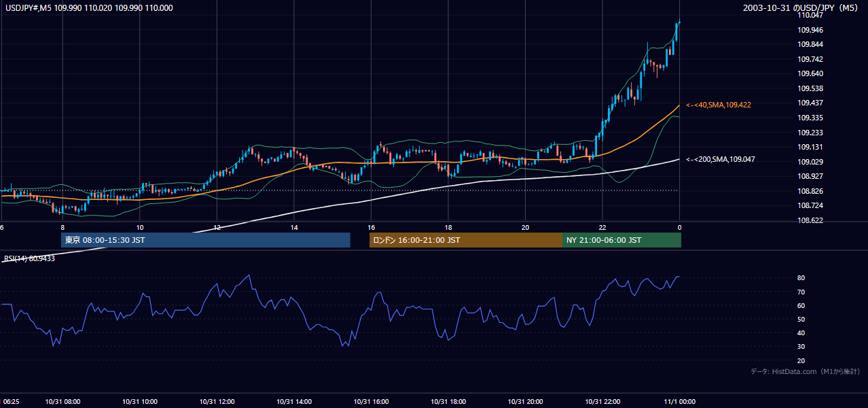Click RSI scale level 70
Viewport: 868px width, 408px height.
(x=801, y=292)
